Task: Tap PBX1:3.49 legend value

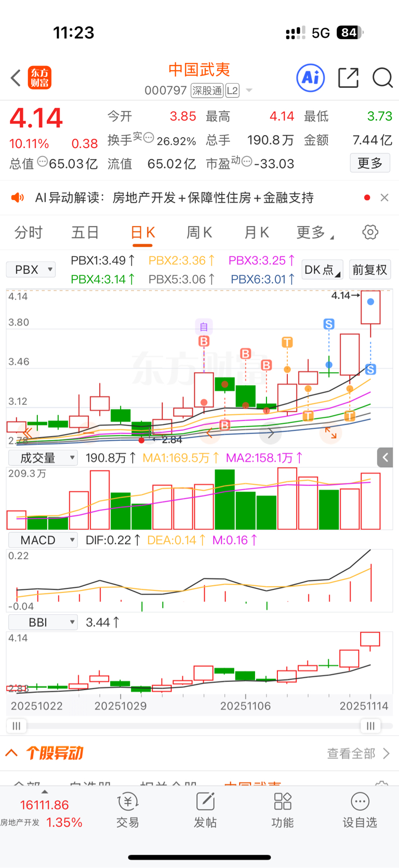Action: click(103, 260)
